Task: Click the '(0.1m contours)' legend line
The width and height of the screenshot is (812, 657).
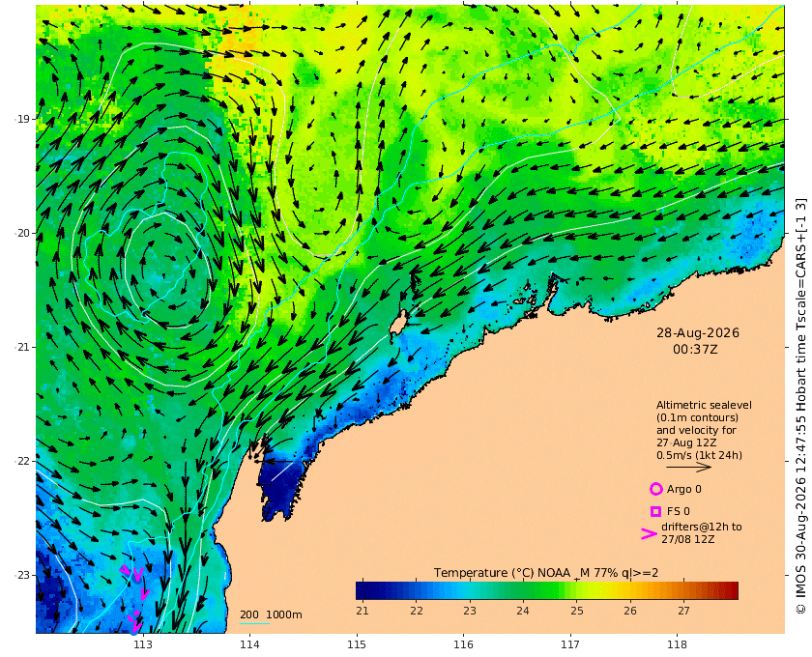Action: (697, 417)
